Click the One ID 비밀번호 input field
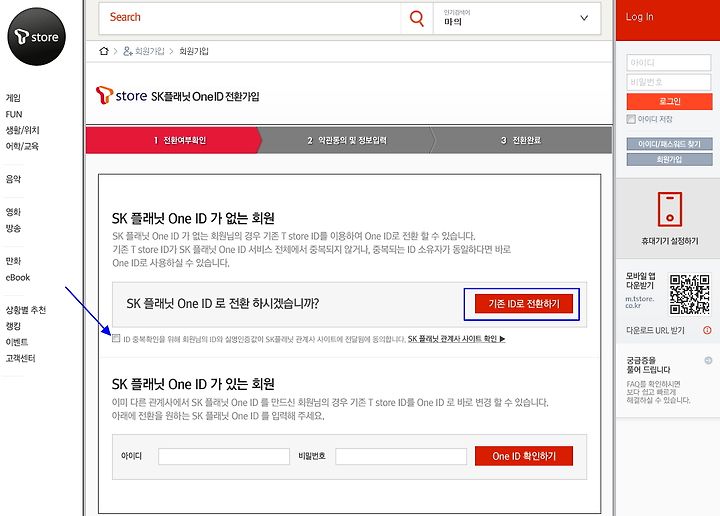This screenshot has height=516, width=720. (401, 456)
